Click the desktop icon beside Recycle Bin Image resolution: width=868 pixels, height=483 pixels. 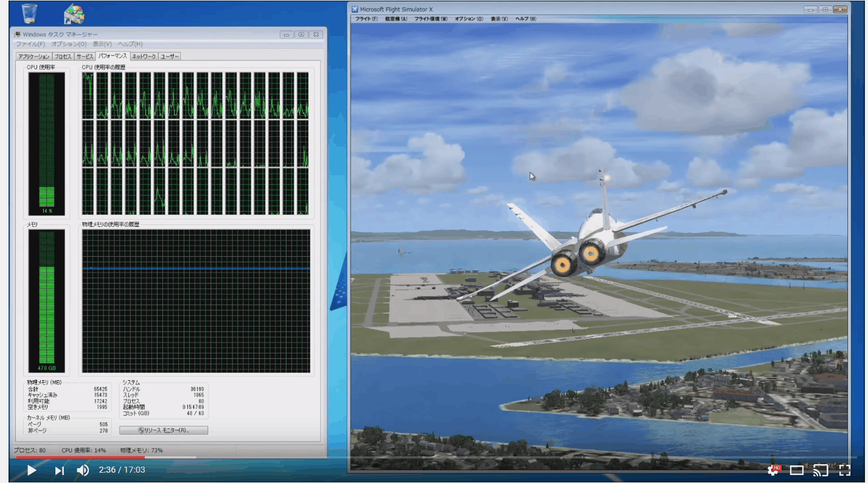(74, 13)
